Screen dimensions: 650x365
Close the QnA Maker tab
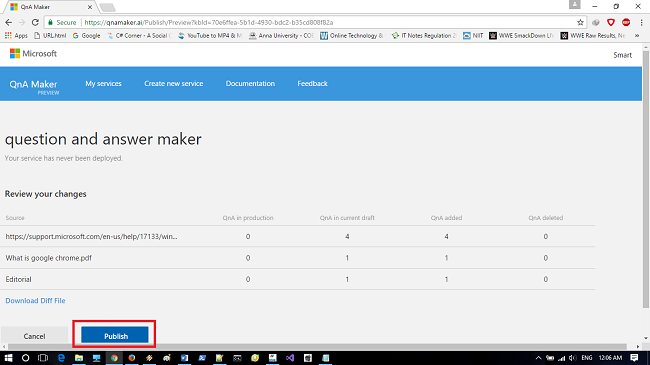point(90,7)
